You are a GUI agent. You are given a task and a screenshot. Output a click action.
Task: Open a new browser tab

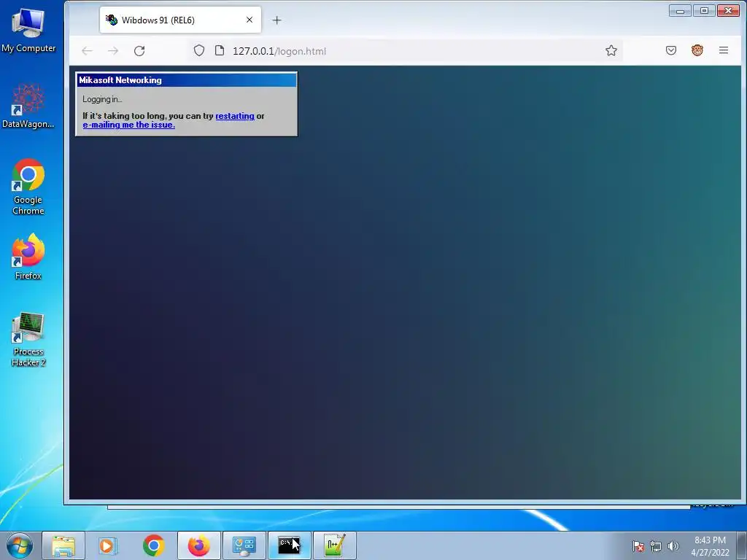coord(276,20)
